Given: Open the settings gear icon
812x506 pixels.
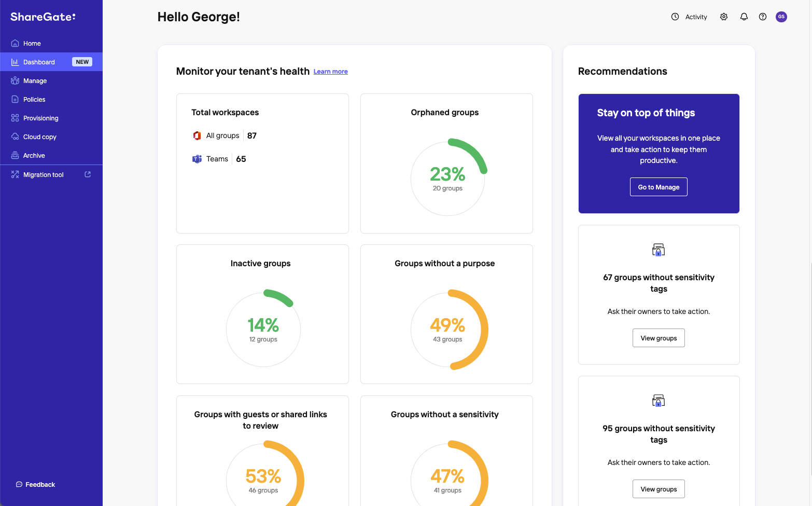Looking at the screenshot, I should point(723,17).
